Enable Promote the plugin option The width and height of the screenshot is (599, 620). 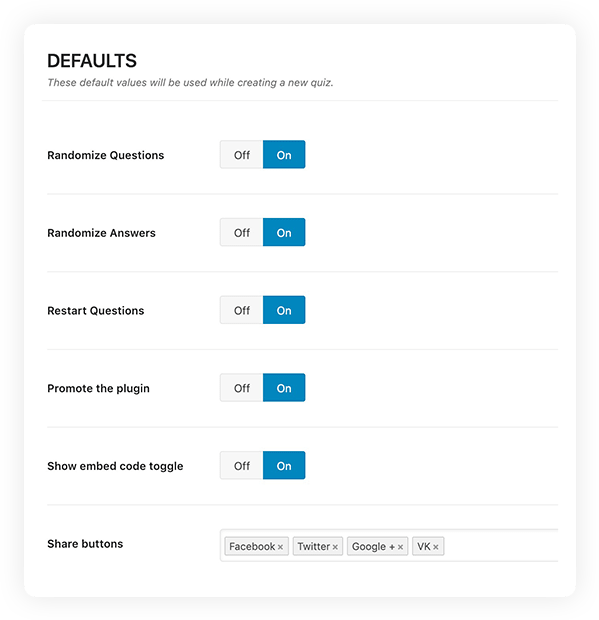284,388
